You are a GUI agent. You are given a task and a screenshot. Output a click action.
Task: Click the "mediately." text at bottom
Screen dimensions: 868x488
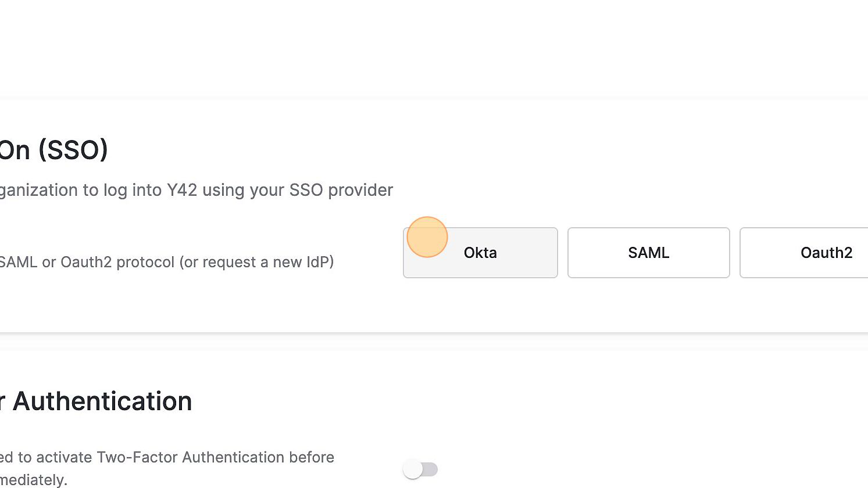34,480
